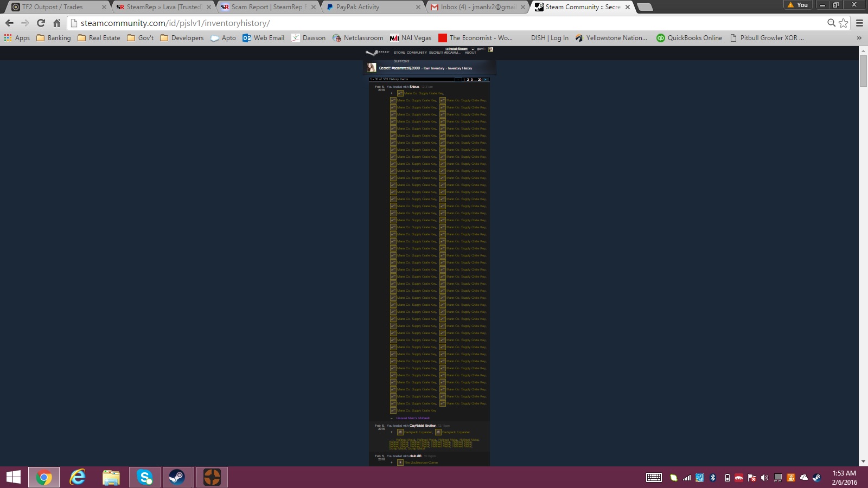Open the Gov't bookmarks folder
This screenshot has height=488, width=868.
click(x=141, y=38)
